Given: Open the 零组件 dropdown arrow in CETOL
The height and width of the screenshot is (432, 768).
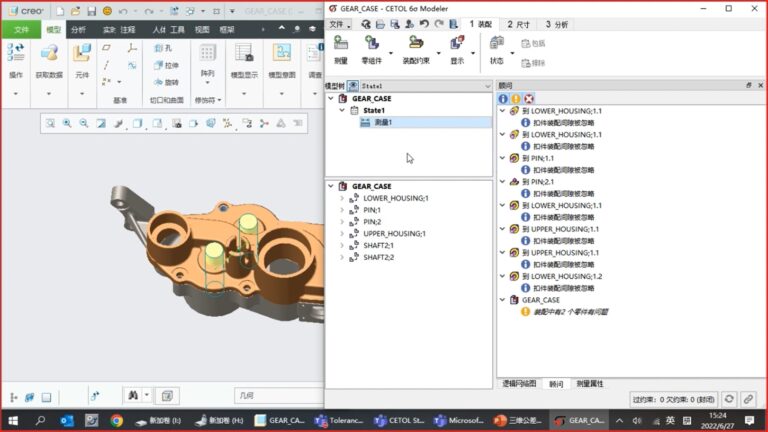Looking at the screenshot, I should click(x=390, y=53).
